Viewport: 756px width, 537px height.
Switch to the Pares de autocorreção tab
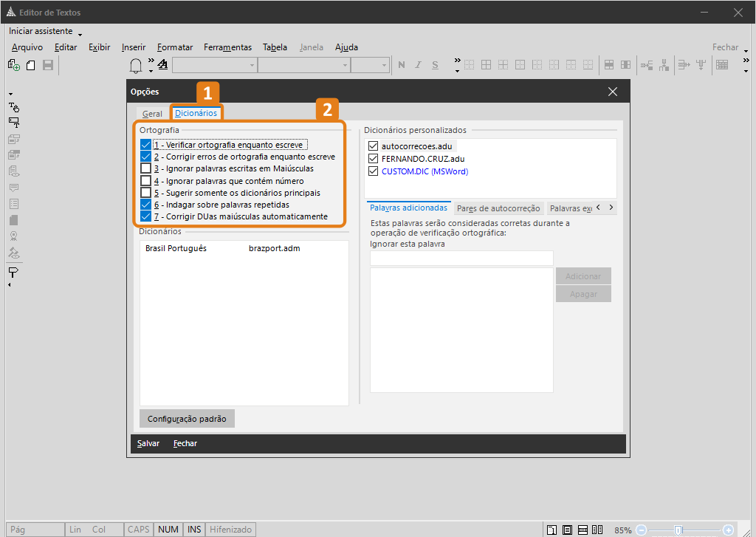coord(498,208)
